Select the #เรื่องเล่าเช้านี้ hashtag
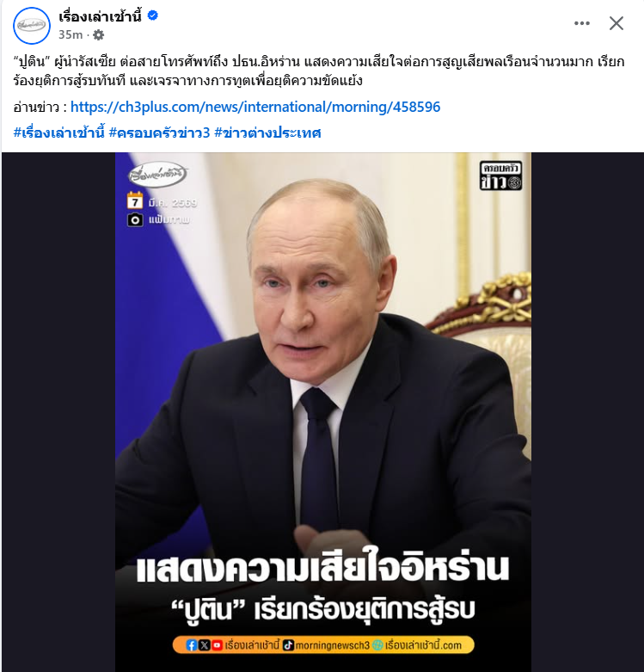The height and width of the screenshot is (672, 644). (x=59, y=133)
